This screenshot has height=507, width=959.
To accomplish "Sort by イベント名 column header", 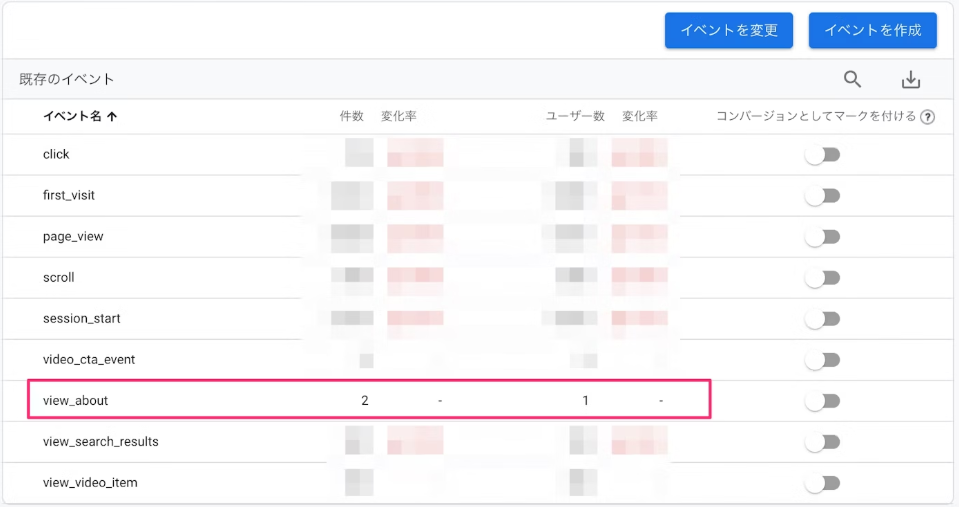I will (x=72, y=117).
